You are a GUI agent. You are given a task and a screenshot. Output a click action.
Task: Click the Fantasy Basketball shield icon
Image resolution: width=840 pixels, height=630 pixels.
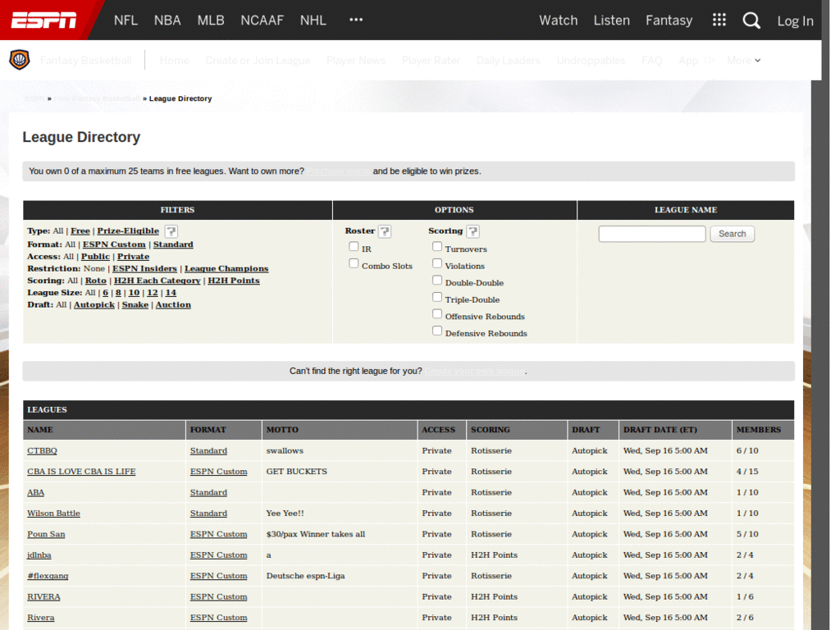click(20, 60)
